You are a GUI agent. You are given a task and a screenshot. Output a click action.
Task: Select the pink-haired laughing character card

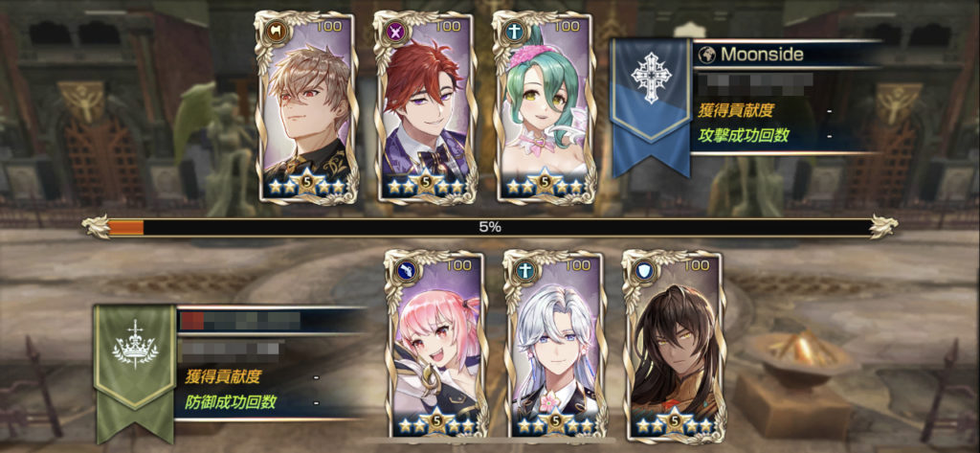[436, 346]
